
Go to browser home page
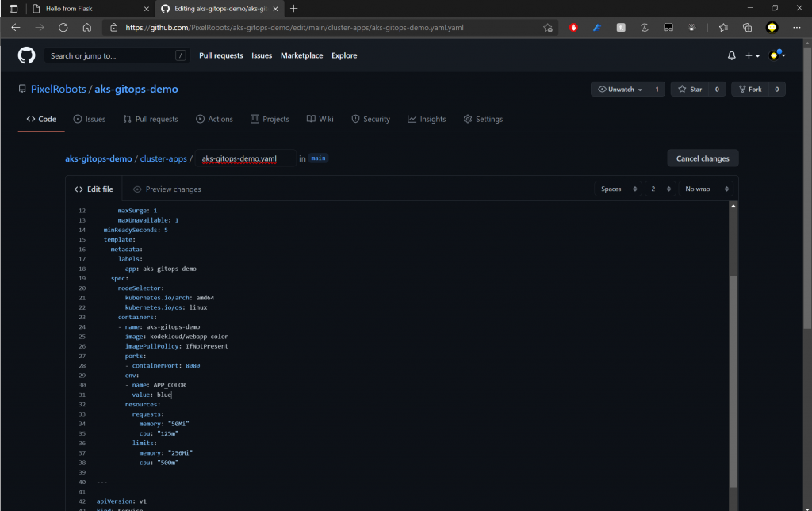tap(87, 28)
